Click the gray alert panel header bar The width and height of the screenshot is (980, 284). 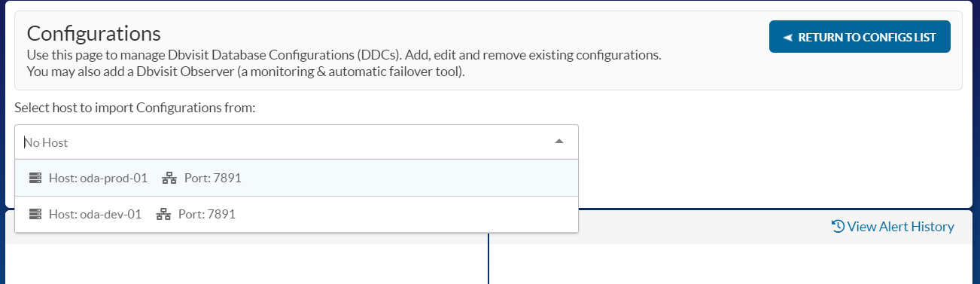coord(775,227)
